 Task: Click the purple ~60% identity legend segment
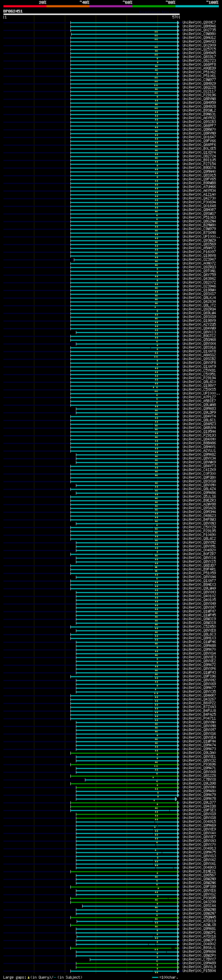click(111, 6)
